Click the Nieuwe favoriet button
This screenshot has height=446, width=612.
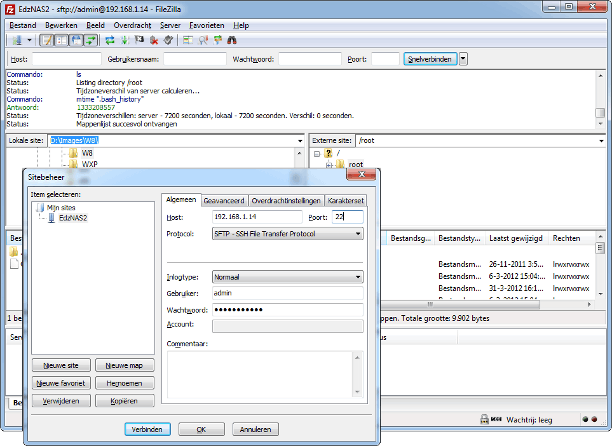point(61,384)
